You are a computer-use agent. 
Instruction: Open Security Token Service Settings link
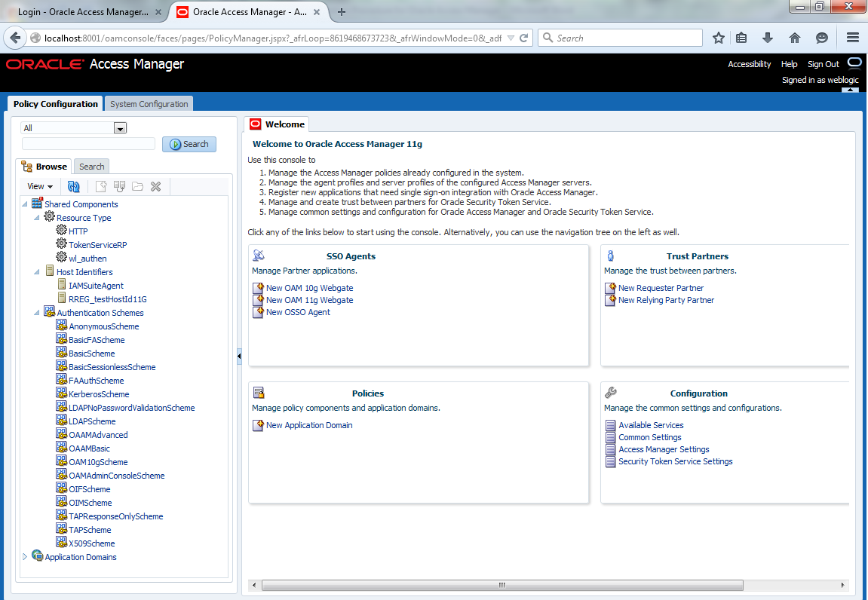point(676,461)
